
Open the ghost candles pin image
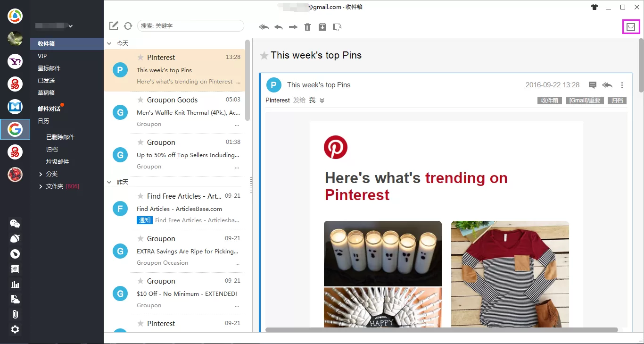(x=383, y=253)
